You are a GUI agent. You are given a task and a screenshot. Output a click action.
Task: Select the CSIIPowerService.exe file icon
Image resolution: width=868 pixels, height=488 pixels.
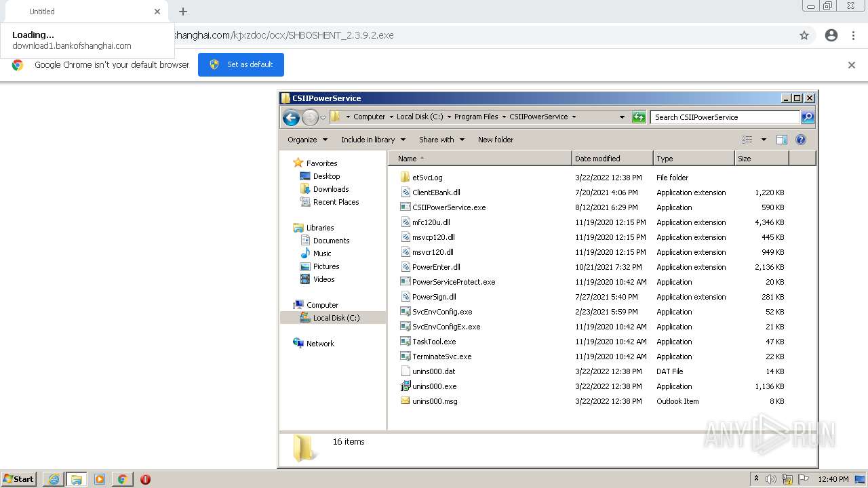point(405,207)
